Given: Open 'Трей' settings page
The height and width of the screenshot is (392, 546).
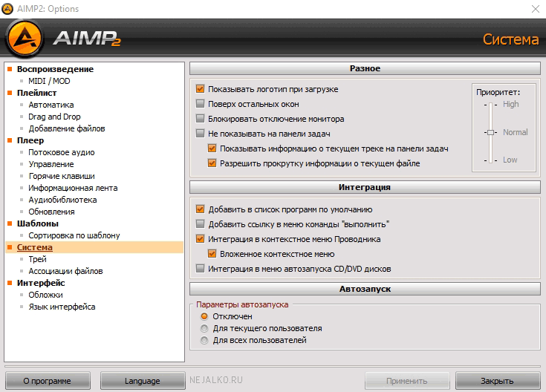Looking at the screenshot, I should coord(37,259).
